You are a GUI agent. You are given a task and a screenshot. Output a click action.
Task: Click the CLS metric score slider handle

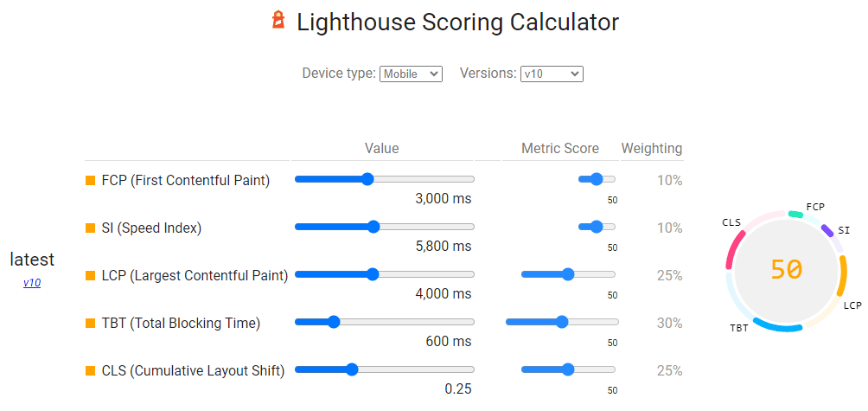coord(568,369)
